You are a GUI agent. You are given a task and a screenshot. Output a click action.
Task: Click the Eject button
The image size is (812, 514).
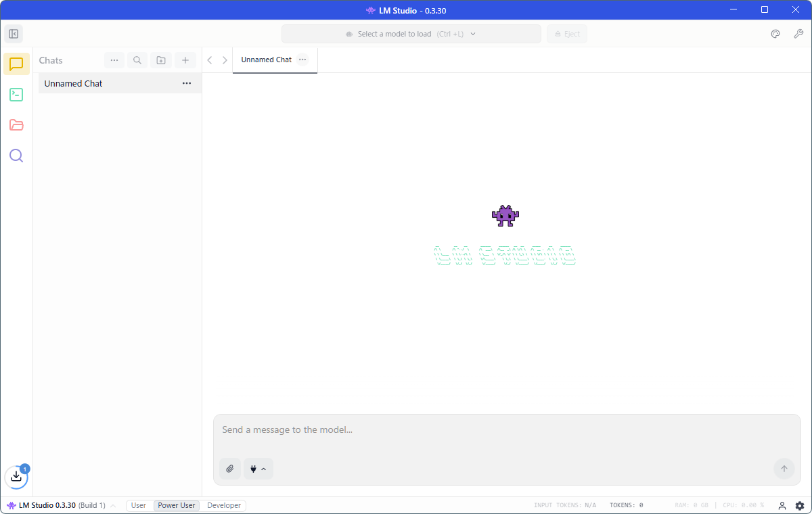[567, 34]
